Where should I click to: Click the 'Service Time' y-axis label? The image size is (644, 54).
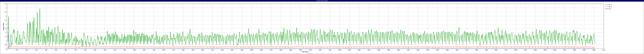pos(4,26)
